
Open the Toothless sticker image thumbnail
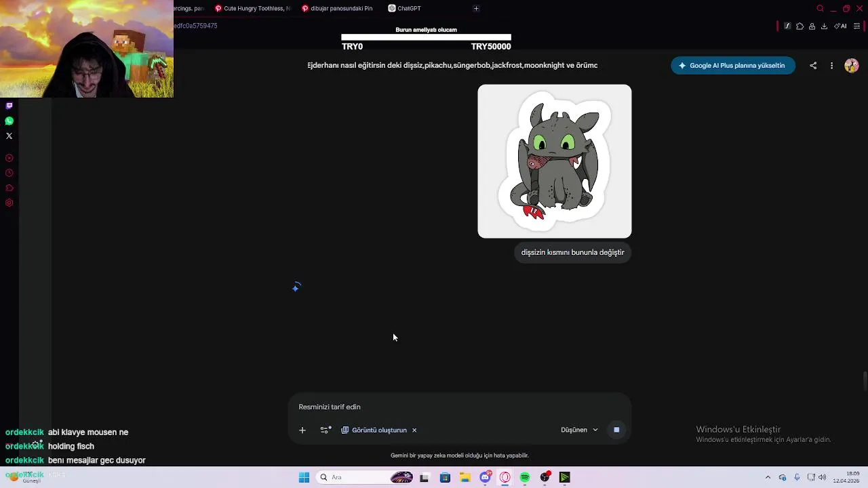click(555, 161)
